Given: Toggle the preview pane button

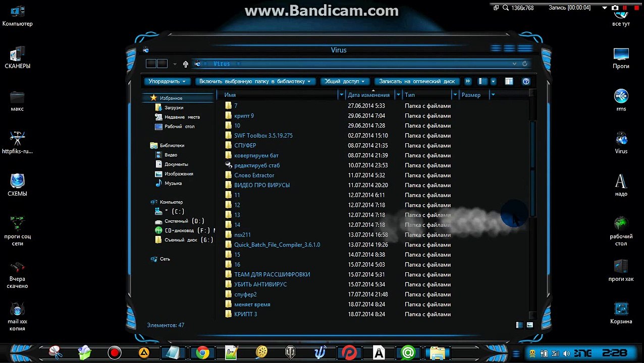Looking at the screenshot, I should point(509,81).
